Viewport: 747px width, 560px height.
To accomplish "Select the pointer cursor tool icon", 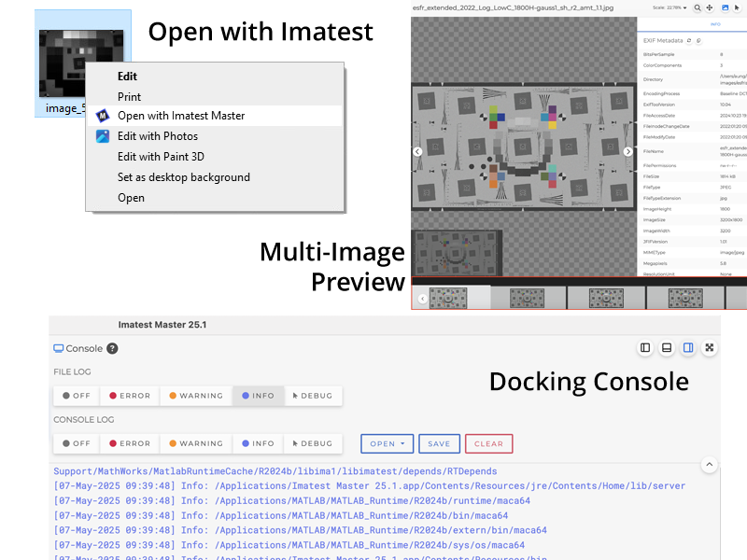I will click(x=737, y=7).
